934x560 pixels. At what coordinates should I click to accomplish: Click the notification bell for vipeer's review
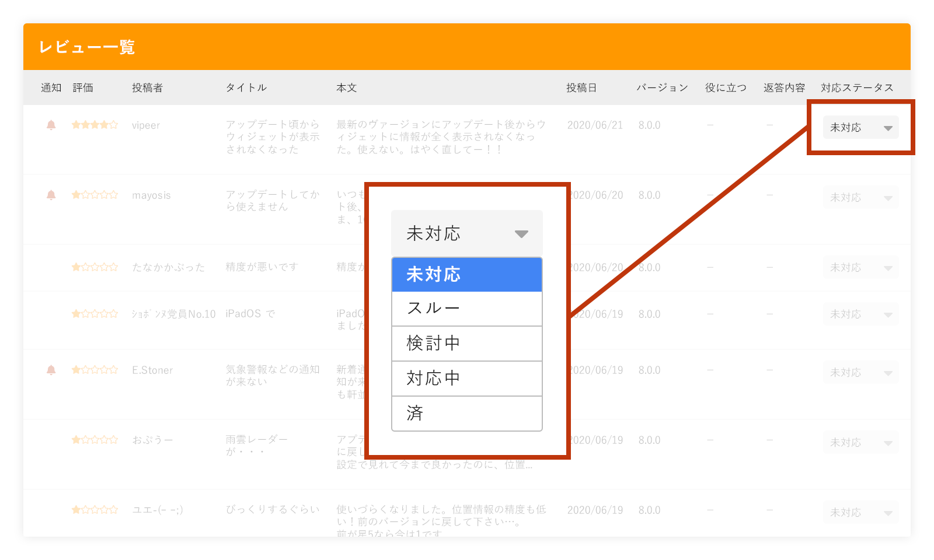click(51, 125)
